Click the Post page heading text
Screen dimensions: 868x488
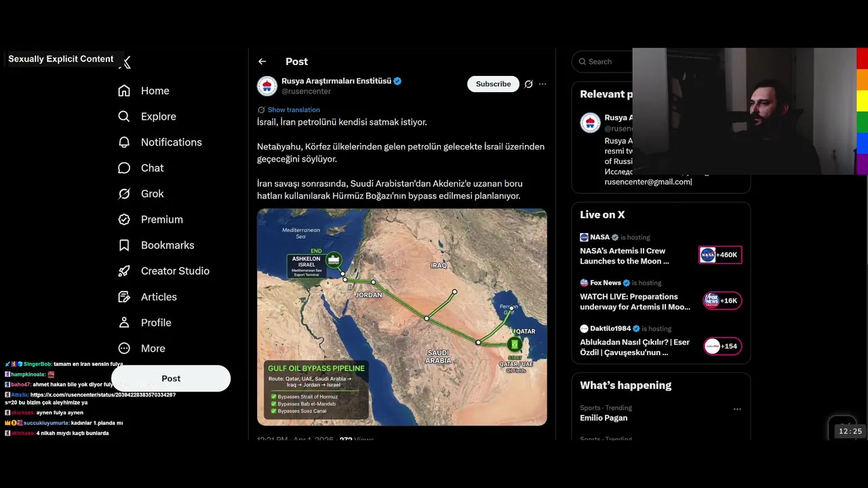297,62
